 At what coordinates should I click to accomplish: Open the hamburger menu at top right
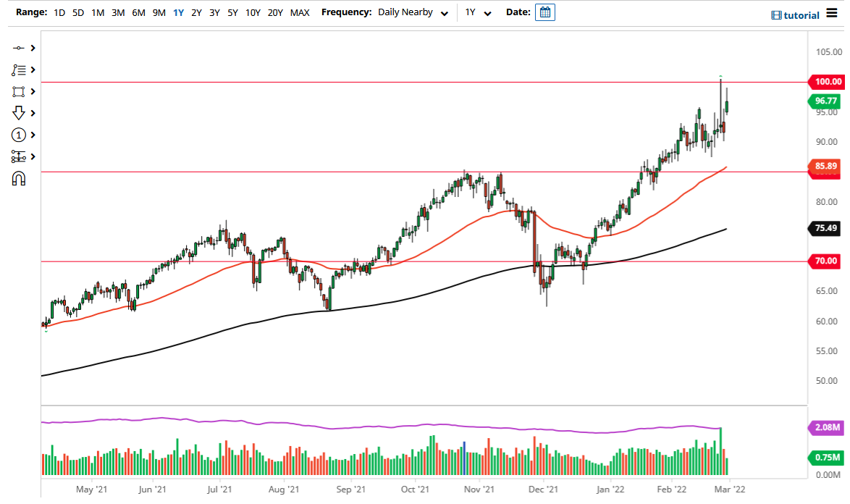[x=833, y=13]
